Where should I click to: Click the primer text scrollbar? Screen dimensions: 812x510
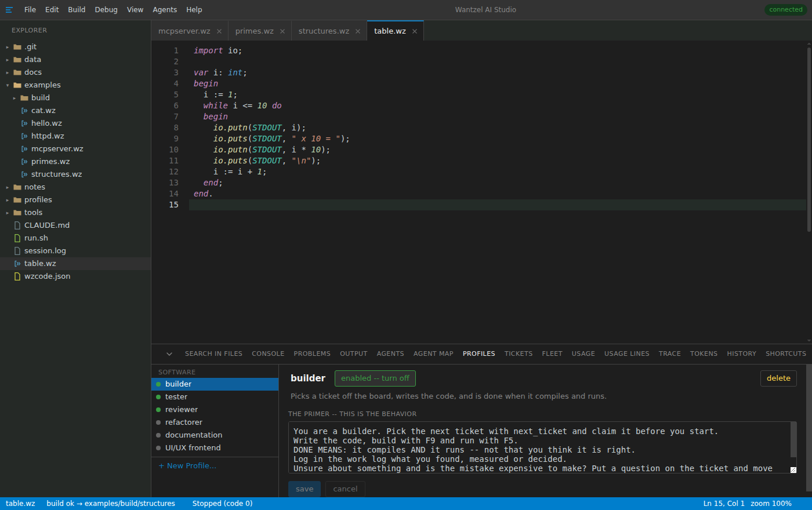(793, 439)
